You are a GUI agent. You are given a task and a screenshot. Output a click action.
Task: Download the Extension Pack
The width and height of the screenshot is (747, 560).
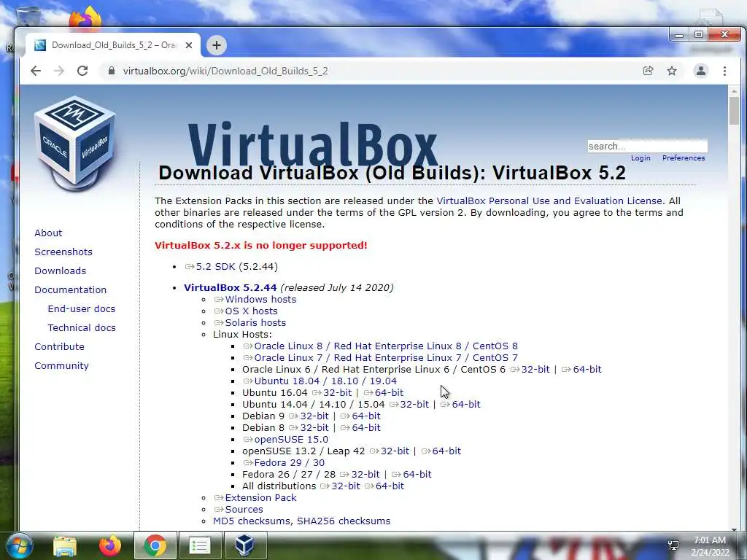(255, 497)
